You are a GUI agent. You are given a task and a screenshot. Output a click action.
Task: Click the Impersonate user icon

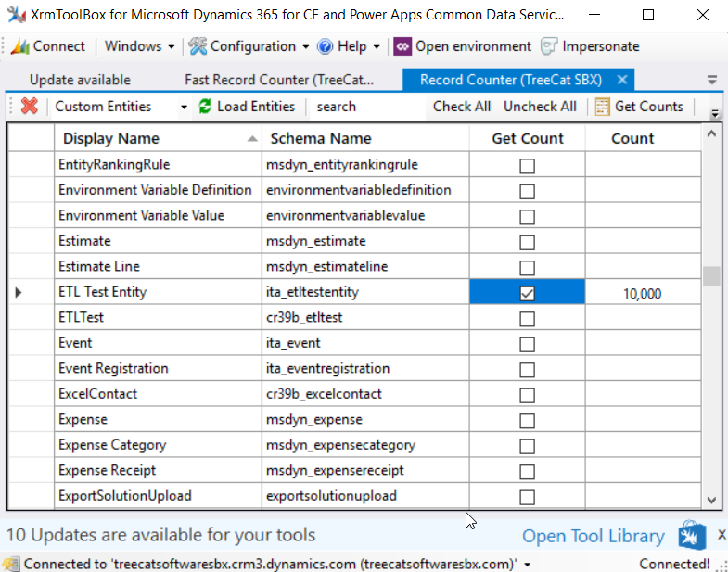(549, 46)
